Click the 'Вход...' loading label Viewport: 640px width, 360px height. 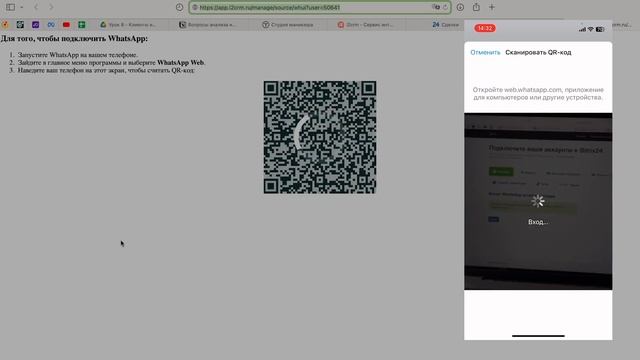coord(538,222)
